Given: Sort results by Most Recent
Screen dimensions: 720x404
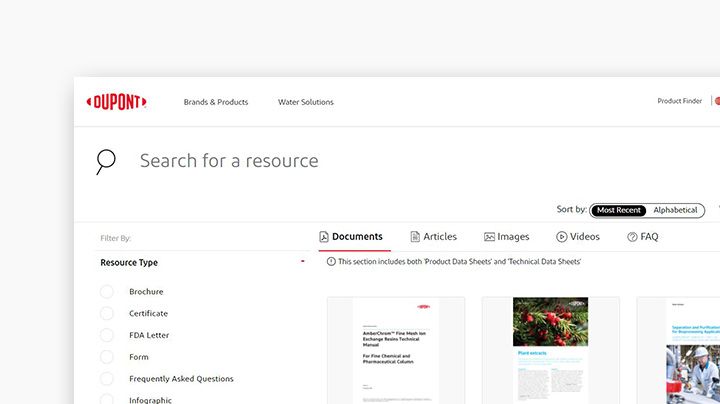Looking at the screenshot, I should [619, 210].
